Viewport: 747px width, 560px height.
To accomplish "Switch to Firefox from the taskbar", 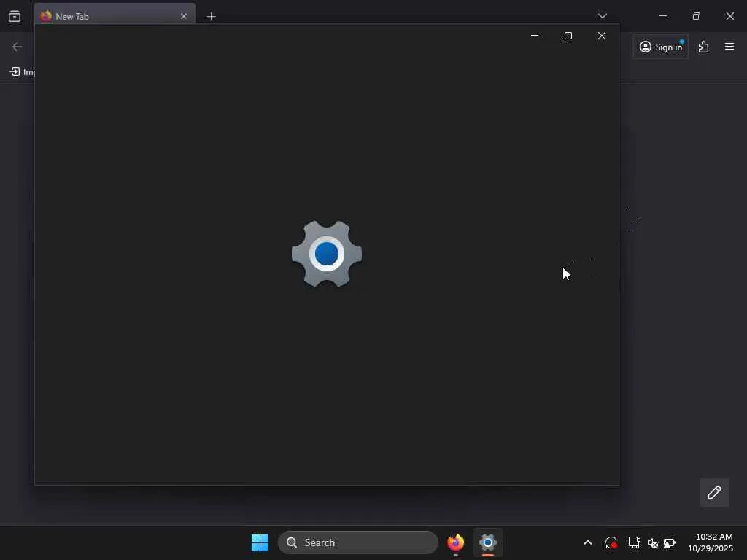I will click(455, 542).
